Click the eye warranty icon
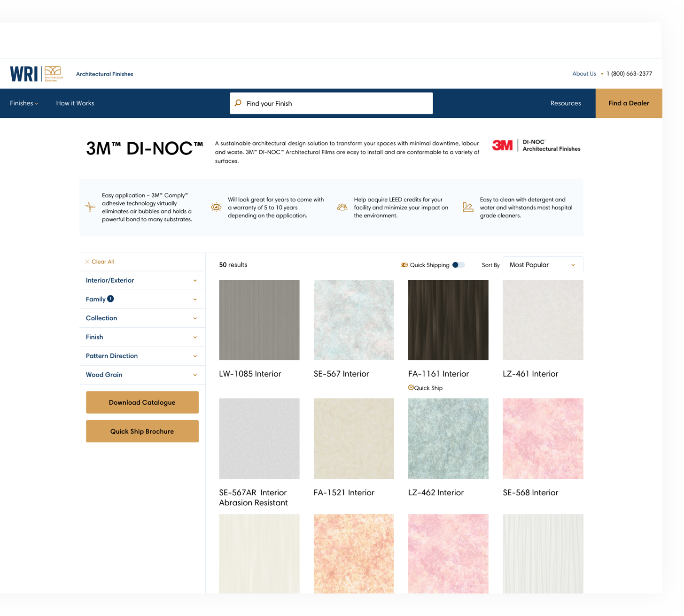The height and width of the screenshot is (616, 684). tap(216, 207)
